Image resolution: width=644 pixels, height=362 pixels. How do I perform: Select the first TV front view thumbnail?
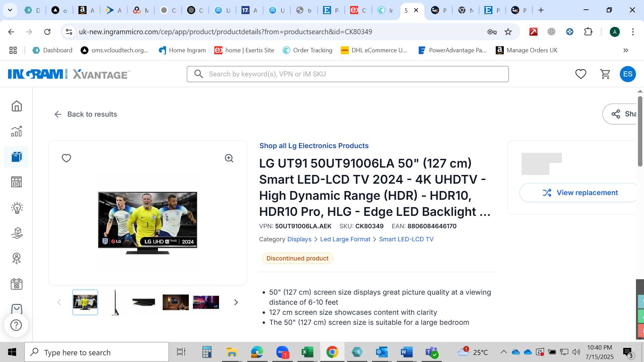85,302
